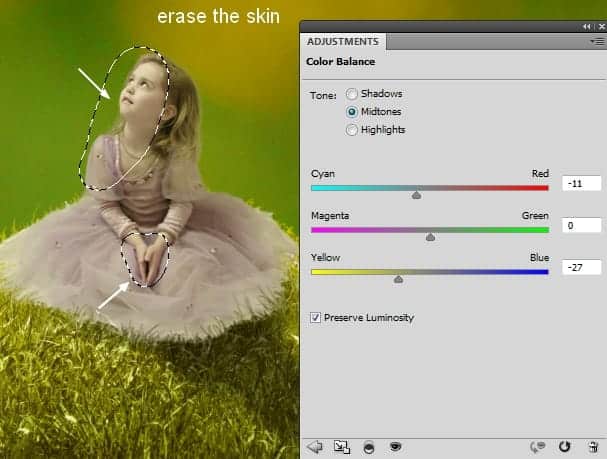The height and width of the screenshot is (459, 607).
Task: Select the Shadows tone radio button
Action: [352, 94]
